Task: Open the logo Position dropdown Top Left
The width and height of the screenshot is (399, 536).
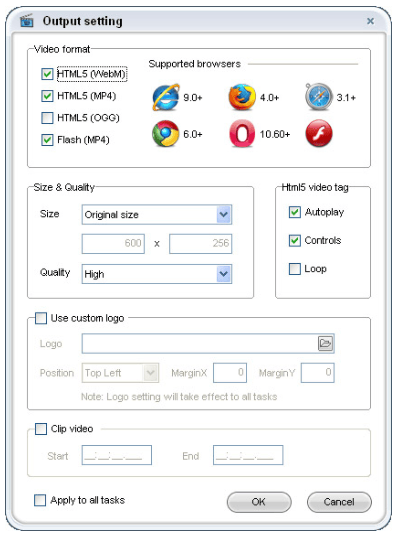Action: 120,373
